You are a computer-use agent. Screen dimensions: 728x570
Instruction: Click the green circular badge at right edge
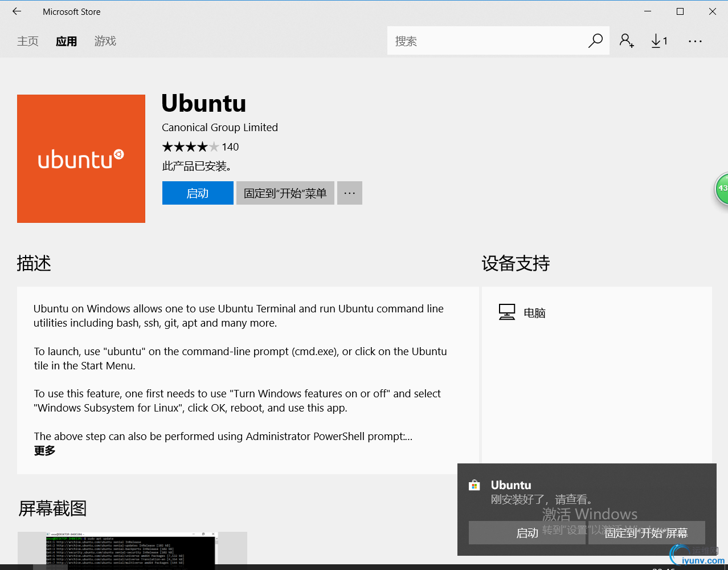722,189
